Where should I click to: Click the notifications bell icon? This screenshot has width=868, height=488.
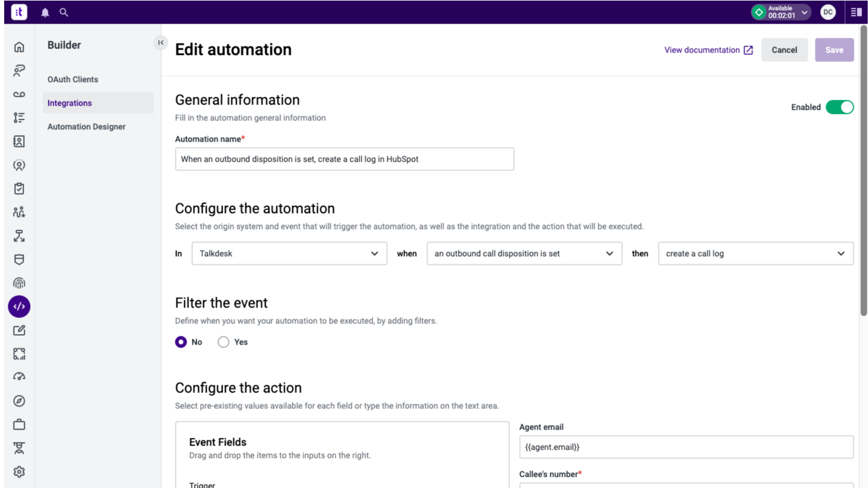tap(45, 12)
